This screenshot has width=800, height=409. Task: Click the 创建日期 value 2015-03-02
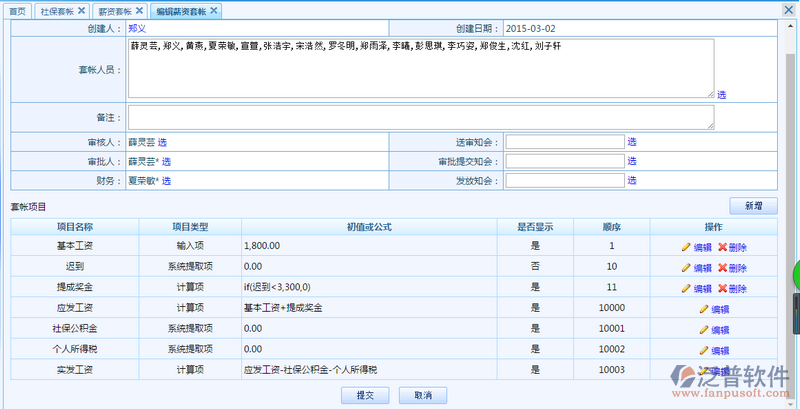coord(531,29)
